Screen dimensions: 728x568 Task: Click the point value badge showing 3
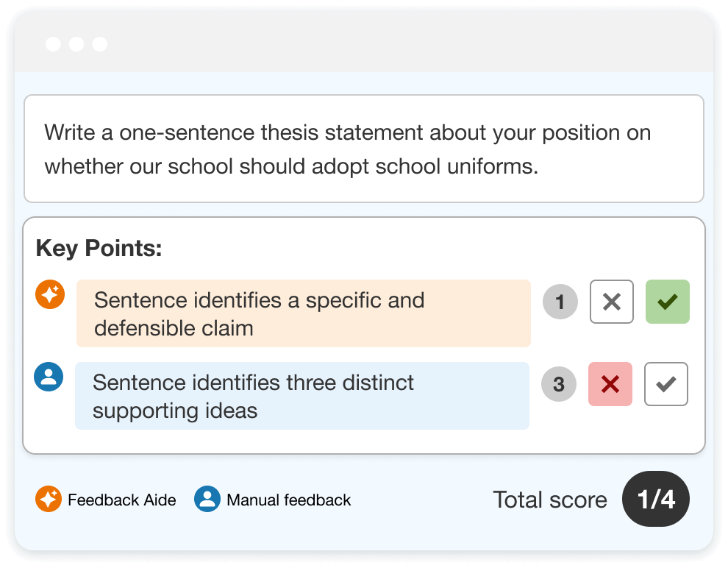(559, 384)
